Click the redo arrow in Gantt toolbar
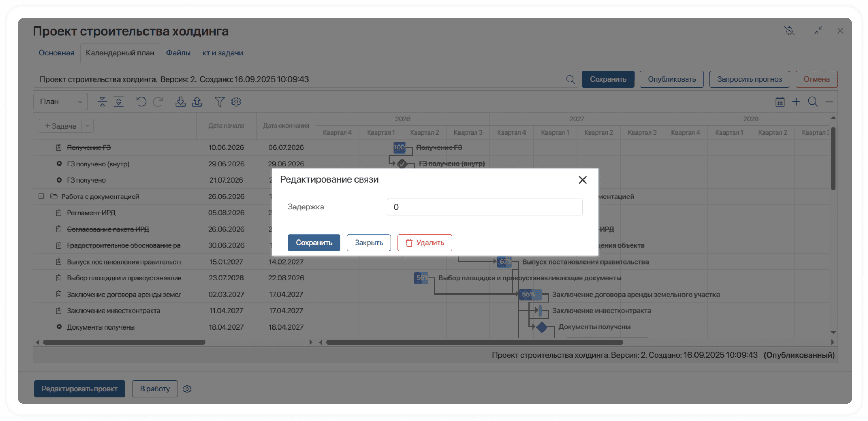Image resolution: width=868 pixels, height=421 pixels. [x=158, y=102]
